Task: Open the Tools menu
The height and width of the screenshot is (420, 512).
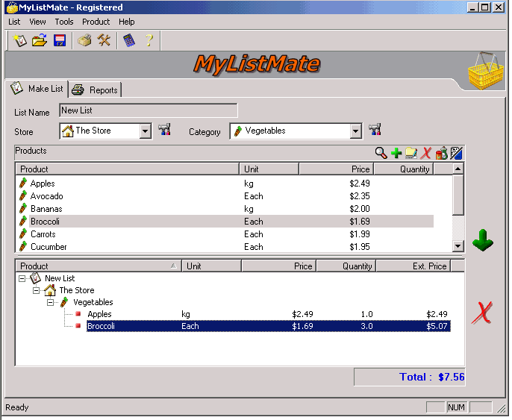Action: click(64, 22)
